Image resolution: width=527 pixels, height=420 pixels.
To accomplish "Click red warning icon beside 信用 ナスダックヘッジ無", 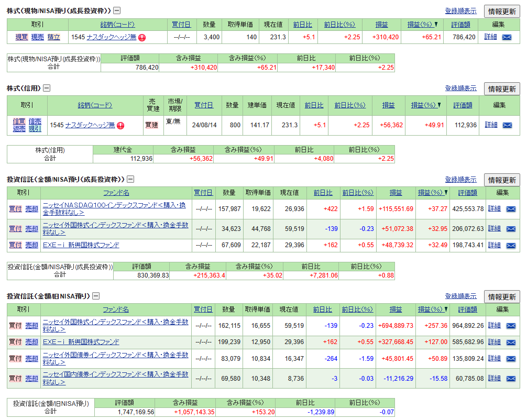I will pyautogui.click(x=120, y=126).
